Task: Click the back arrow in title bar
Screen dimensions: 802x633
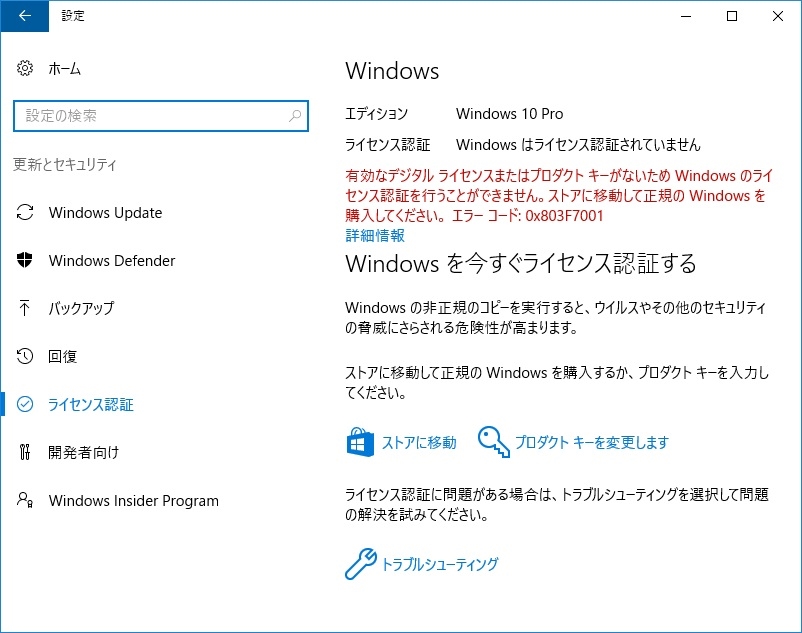Action: pyautogui.click(x=25, y=16)
